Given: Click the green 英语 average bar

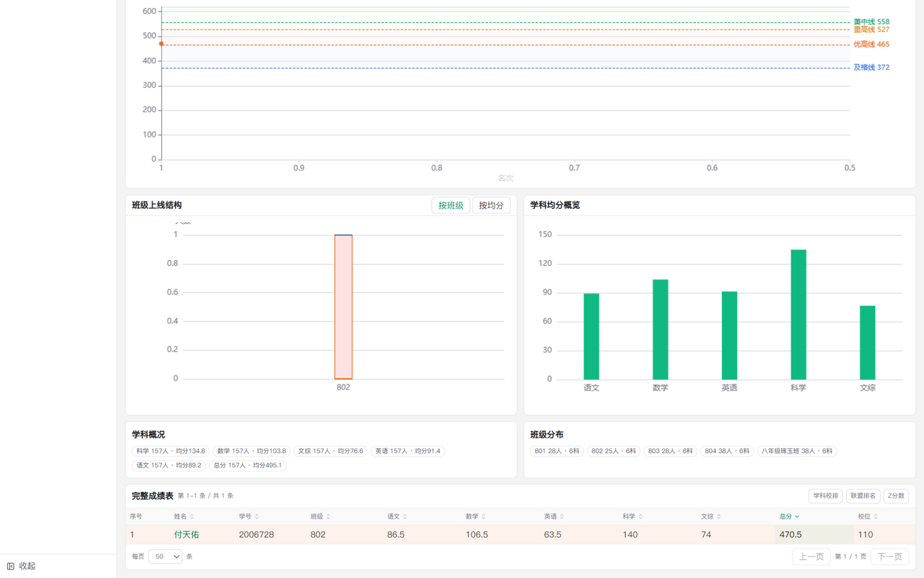Looking at the screenshot, I should pyautogui.click(x=730, y=335).
